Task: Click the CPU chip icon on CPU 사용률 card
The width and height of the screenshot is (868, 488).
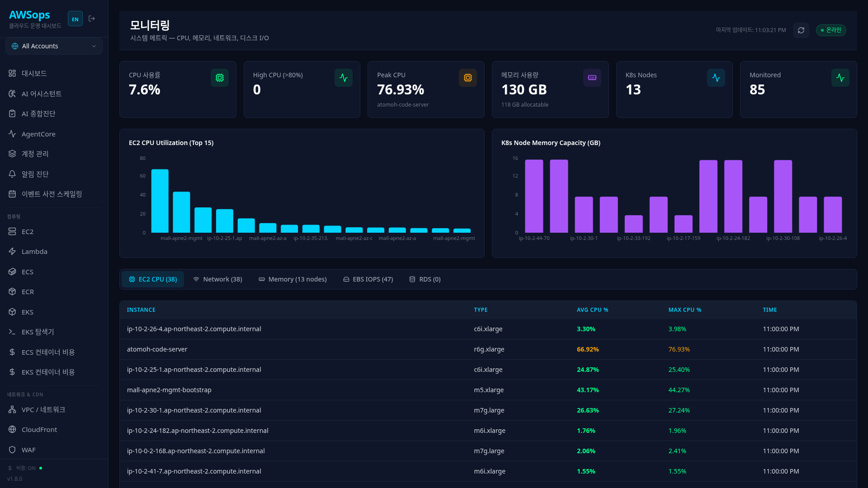Action: pyautogui.click(x=219, y=78)
